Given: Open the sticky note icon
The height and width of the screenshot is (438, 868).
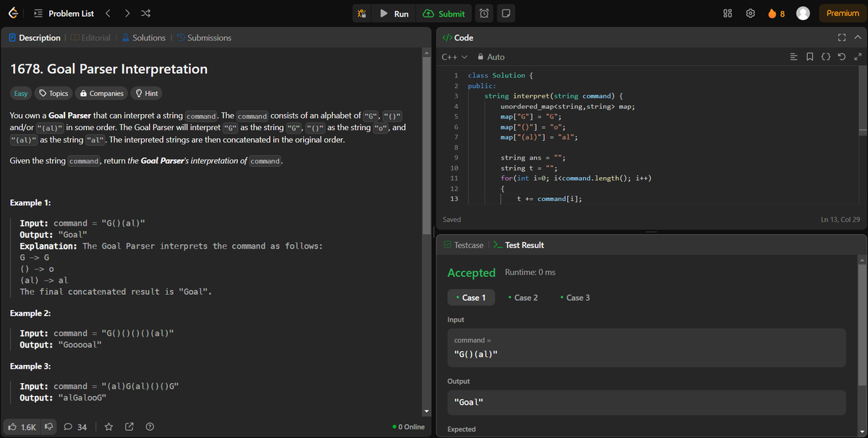Looking at the screenshot, I should point(506,12).
